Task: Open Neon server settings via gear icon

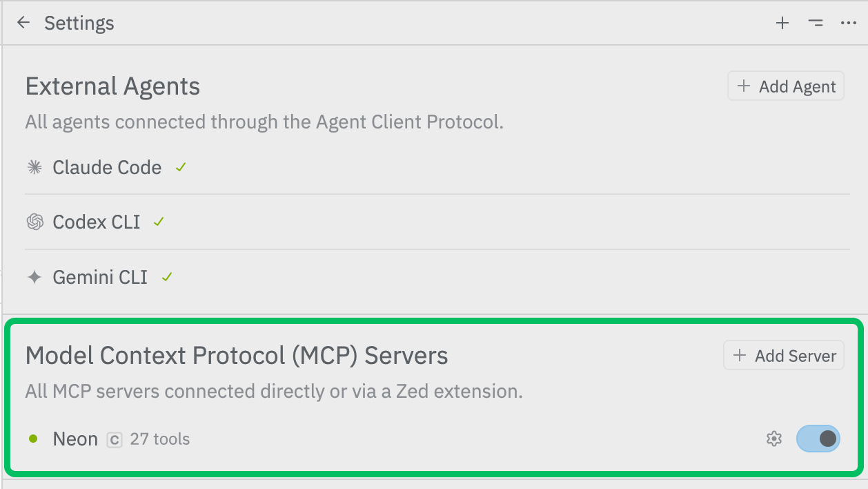Action: tap(774, 439)
